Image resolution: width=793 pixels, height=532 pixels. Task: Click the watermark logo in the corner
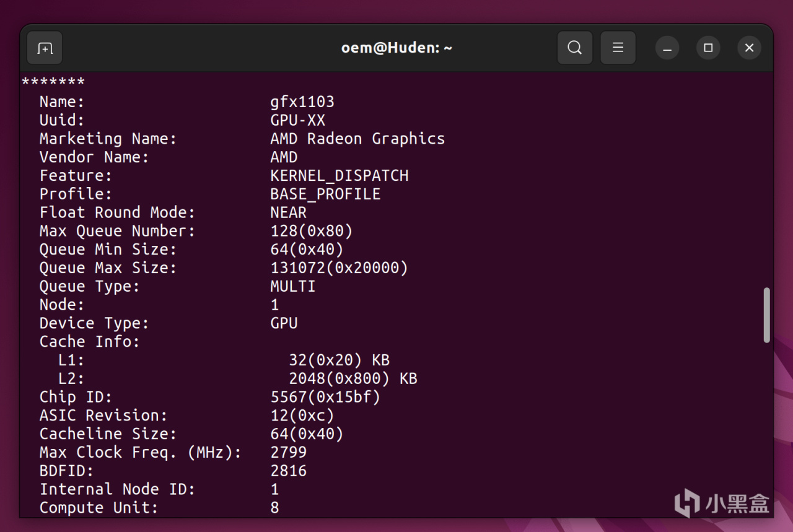(x=722, y=502)
